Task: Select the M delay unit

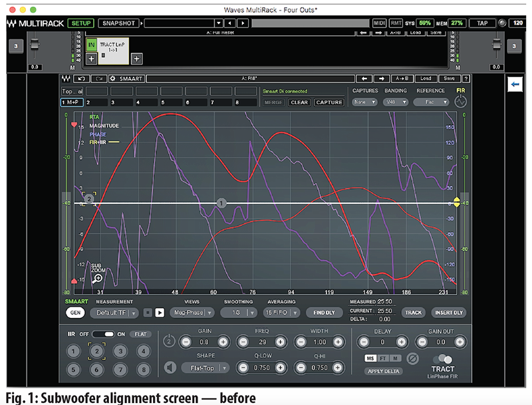Action: coord(395,358)
